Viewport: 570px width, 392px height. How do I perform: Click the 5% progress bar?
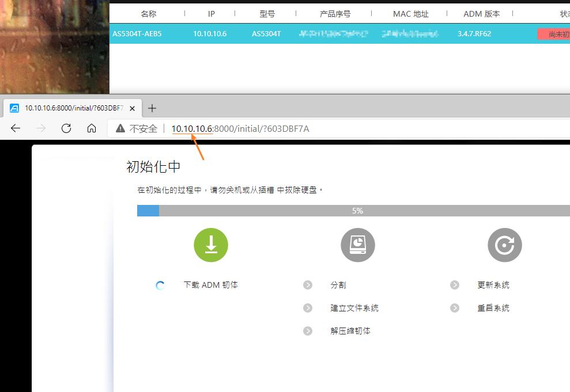pos(357,211)
